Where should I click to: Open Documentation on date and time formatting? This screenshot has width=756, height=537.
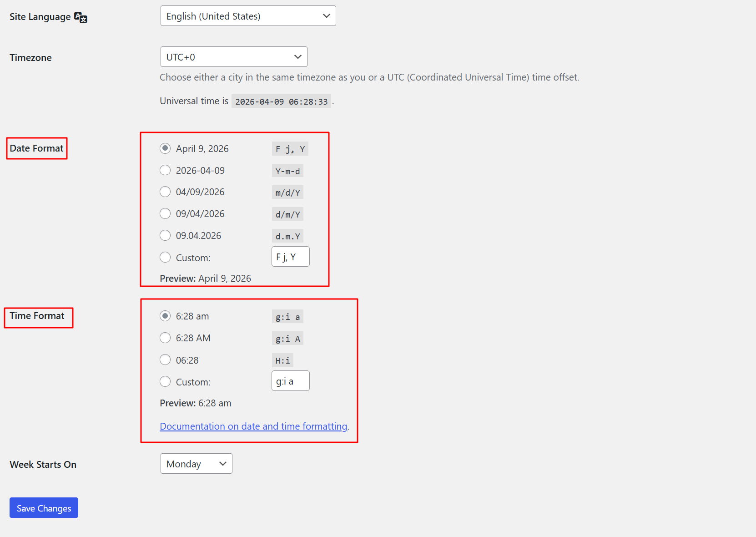[x=253, y=426]
